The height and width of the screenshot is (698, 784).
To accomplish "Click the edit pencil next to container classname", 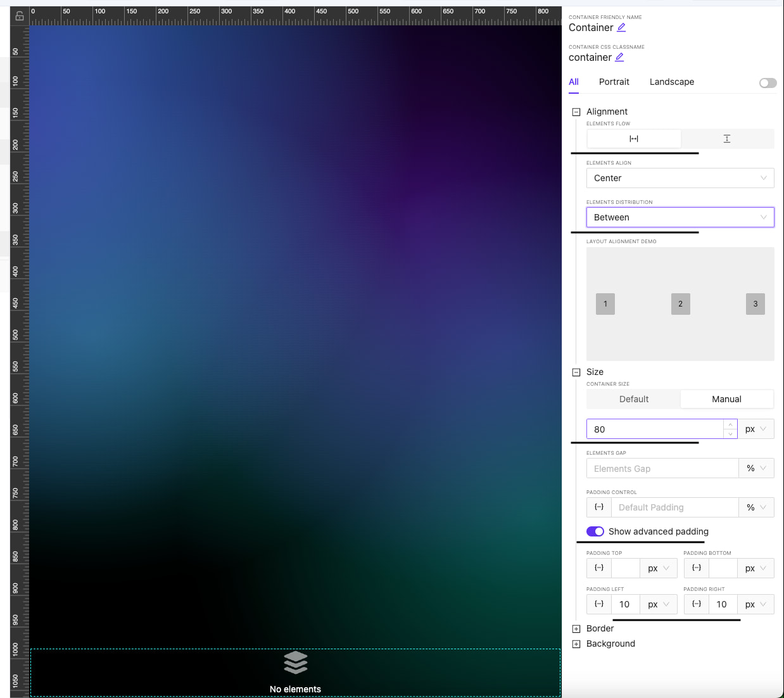I will point(619,57).
